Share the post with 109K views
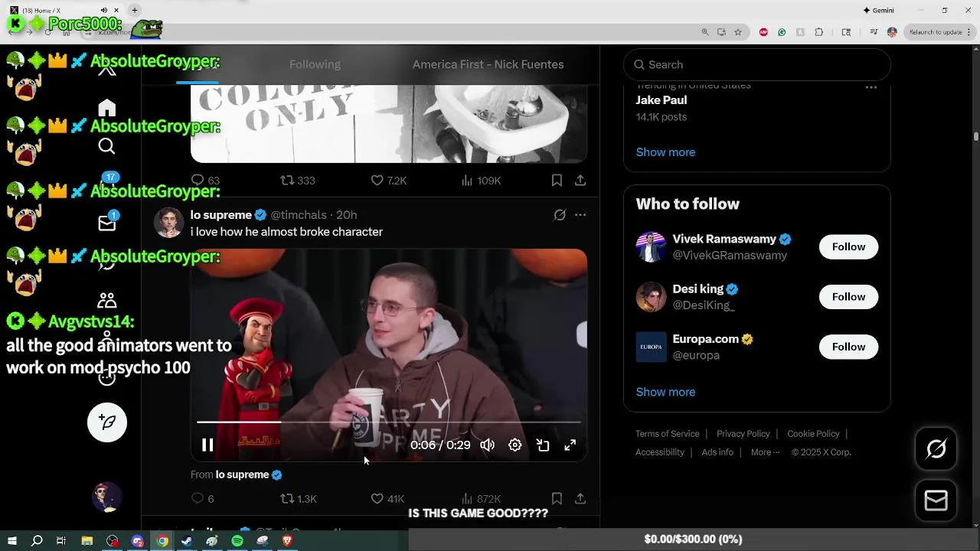Viewport: 980px width, 551px height. click(580, 181)
